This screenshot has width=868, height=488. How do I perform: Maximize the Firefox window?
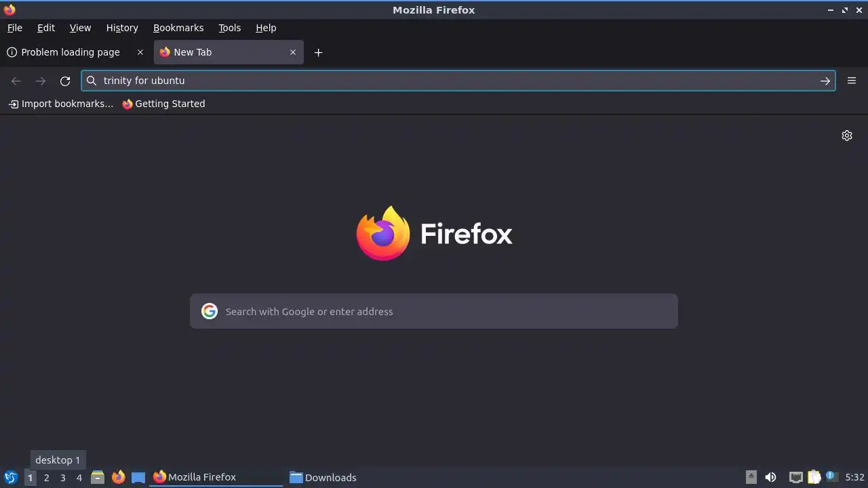tap(845, 10)
